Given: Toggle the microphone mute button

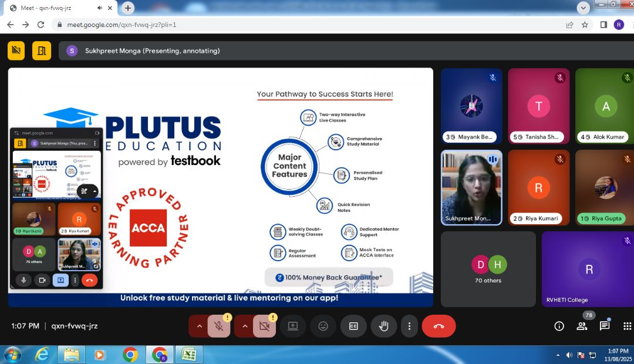Looking at the screenshot, I should coord(219,326).
